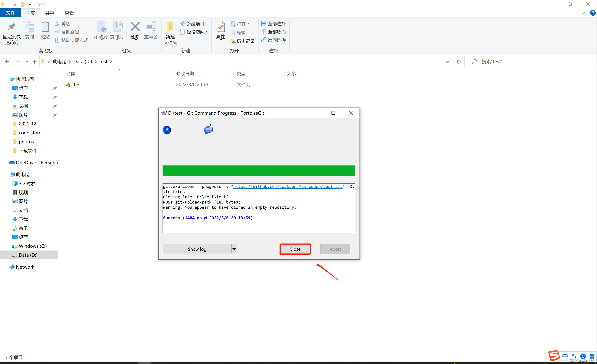Open the Show log dropdown arrow
Screen dimensions: 597x364
(x=234, y=249)
